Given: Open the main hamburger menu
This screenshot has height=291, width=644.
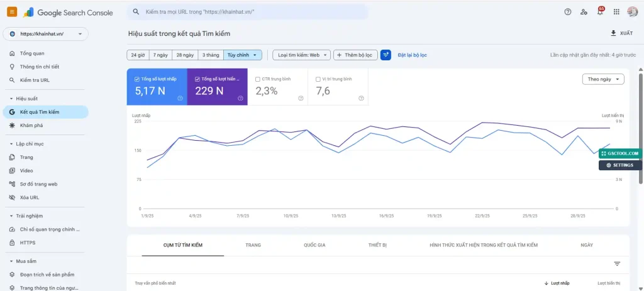Looking at the screenshot, I should tap(12, 12).
